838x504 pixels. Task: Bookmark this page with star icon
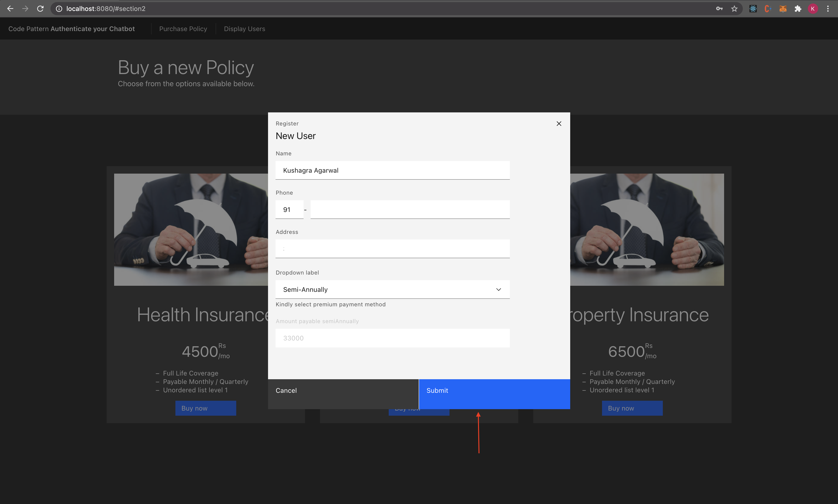pos(734,9)
